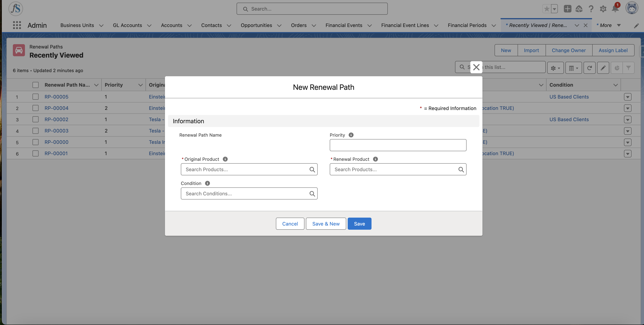Click the Original Product search magnifier

click(x=312, y=169)
